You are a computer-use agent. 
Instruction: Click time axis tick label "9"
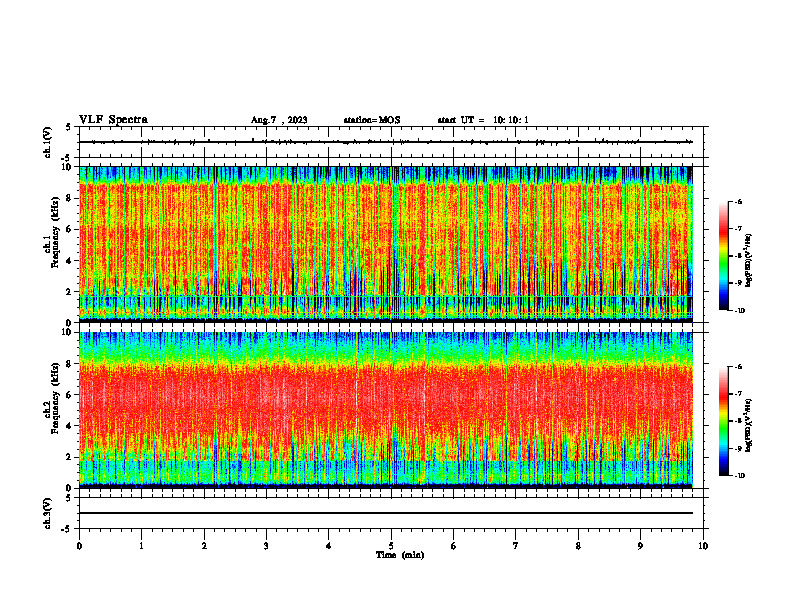[x=640, y=546]
